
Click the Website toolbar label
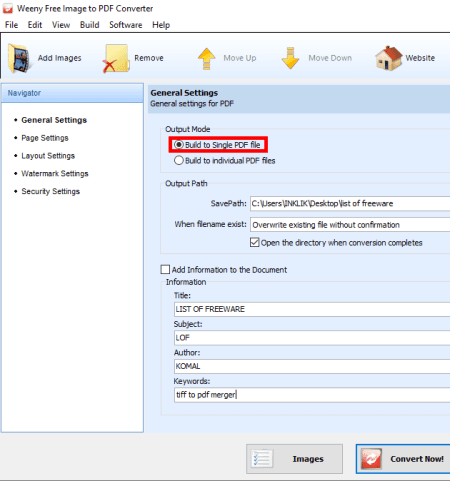click(420, 58)
